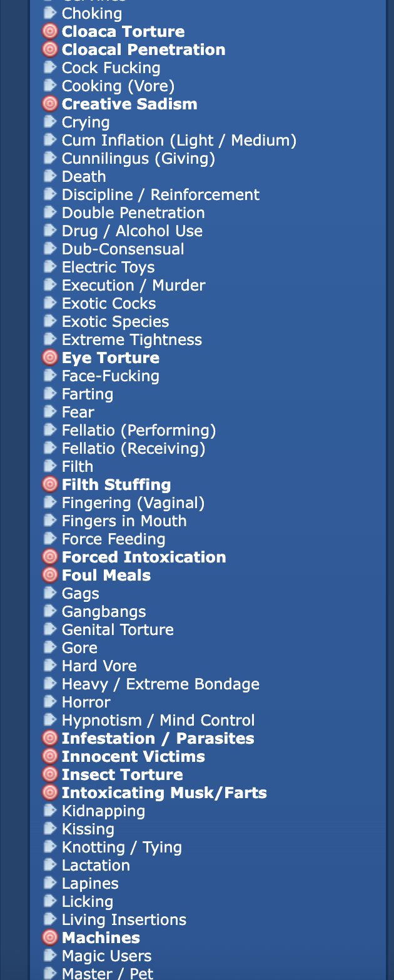This screenshot has width=394, height=980.
Task: Select the Knotting / Tying item
Action: tap(122, 847)
